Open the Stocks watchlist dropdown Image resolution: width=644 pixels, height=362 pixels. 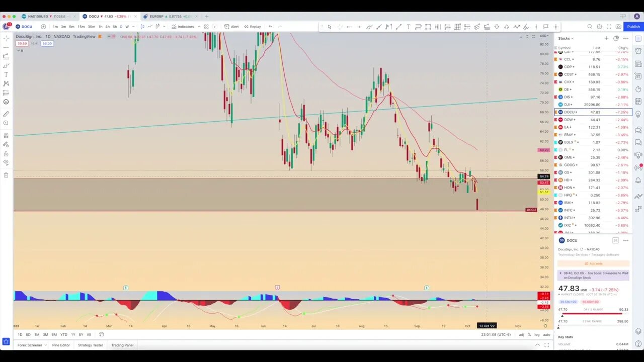coord(566,38)
